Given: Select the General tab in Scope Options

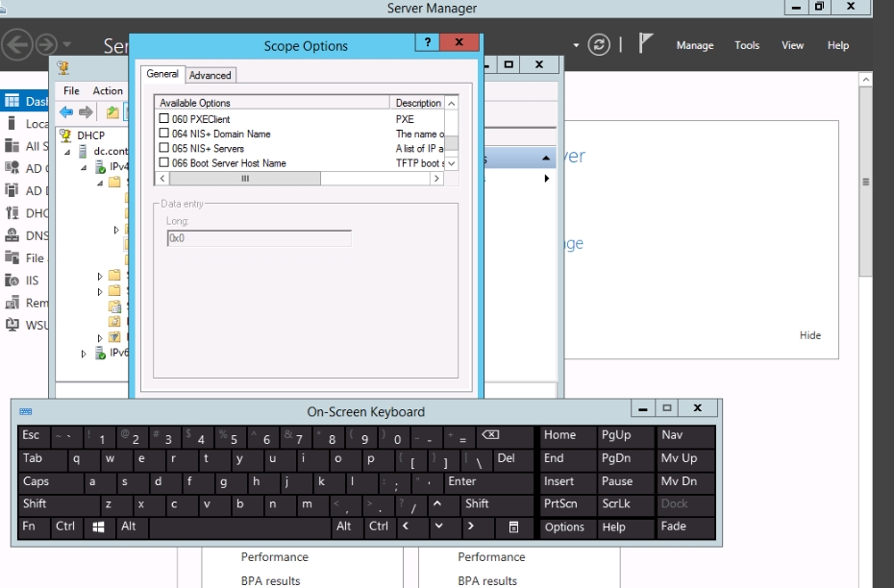Looking at the screenshot, I should (162, 74).
